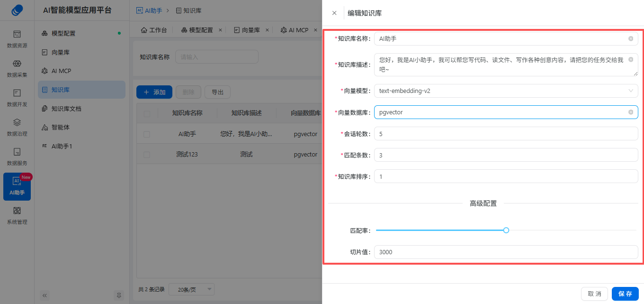Switch to AI MCP tab

[x=295, y=30]
